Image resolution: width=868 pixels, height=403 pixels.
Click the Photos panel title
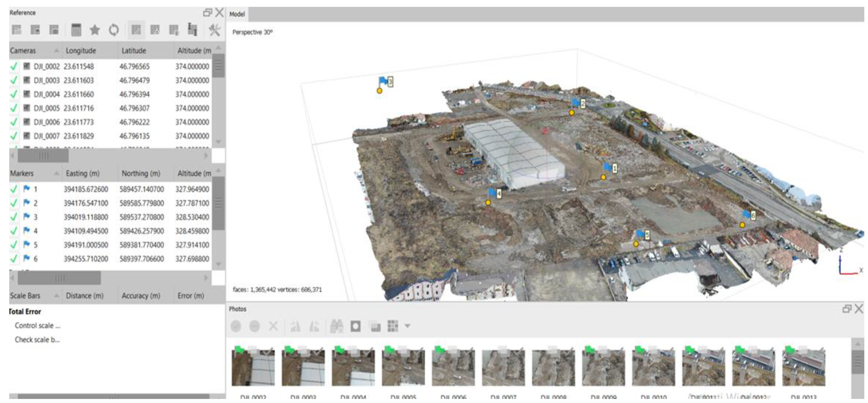pyautogui.click(x=238, y=309)
